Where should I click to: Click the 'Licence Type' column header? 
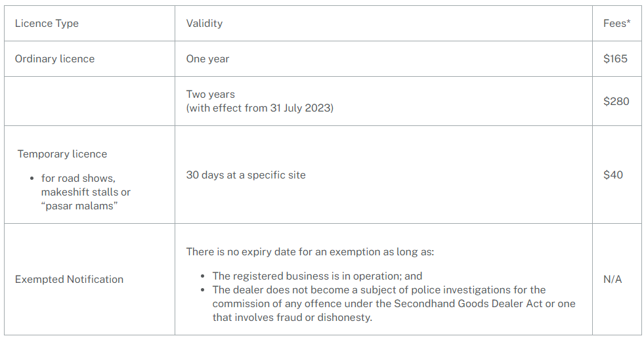tap(47, 24)
